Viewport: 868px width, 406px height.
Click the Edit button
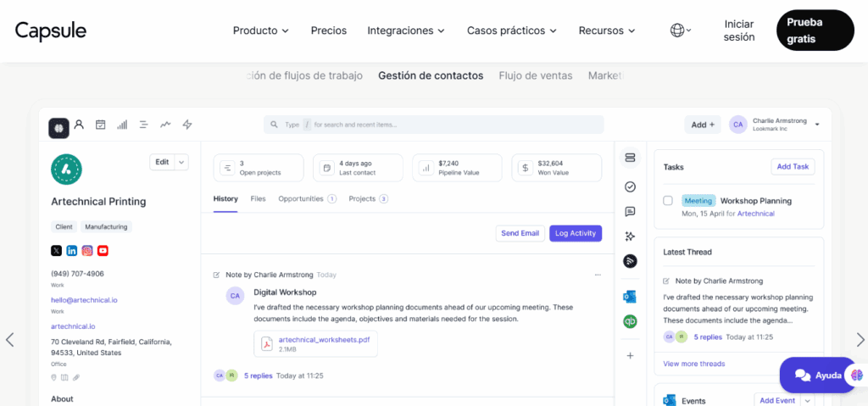pos(162,162)
